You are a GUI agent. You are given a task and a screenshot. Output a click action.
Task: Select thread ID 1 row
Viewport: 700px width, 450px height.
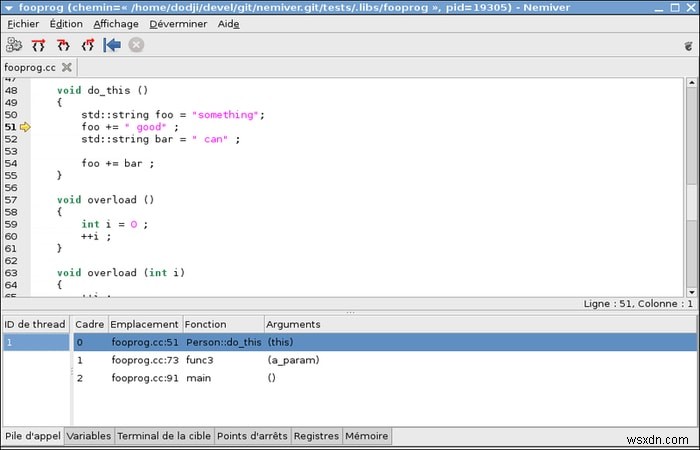click(x=36, y=342)
